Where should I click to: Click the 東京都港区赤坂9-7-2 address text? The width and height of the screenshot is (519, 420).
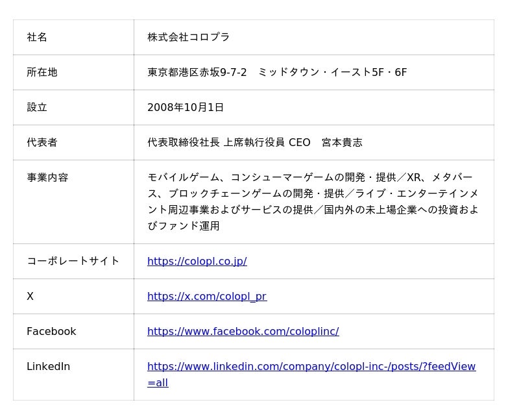point(197,72)
